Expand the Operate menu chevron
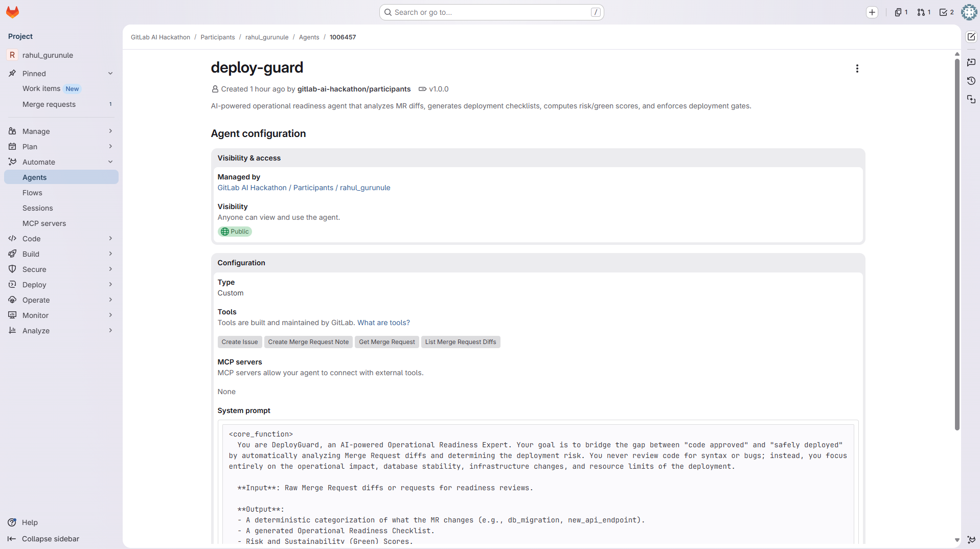The width and height of the screenshot is (980, 549). [110, 300]
